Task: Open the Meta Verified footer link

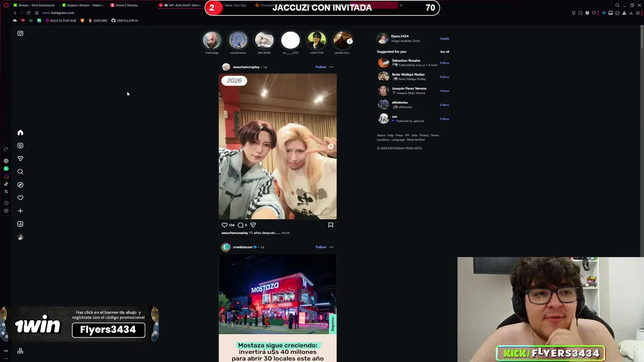Action: pyautogui.click(x=416, y=140)
